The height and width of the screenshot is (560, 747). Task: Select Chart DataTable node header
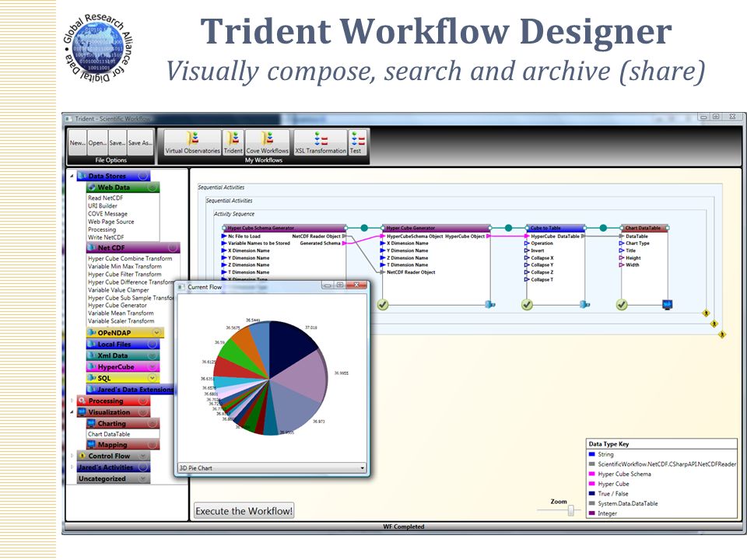click(644, 228)
